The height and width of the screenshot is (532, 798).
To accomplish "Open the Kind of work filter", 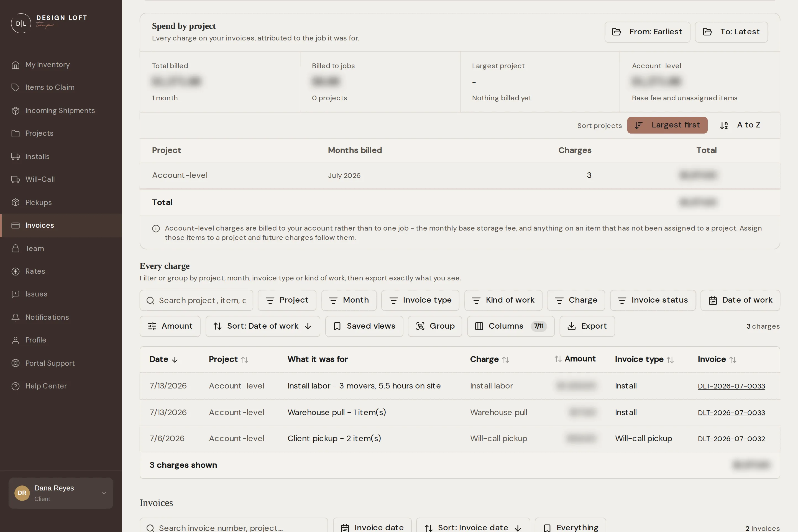I will pos(503,300).
